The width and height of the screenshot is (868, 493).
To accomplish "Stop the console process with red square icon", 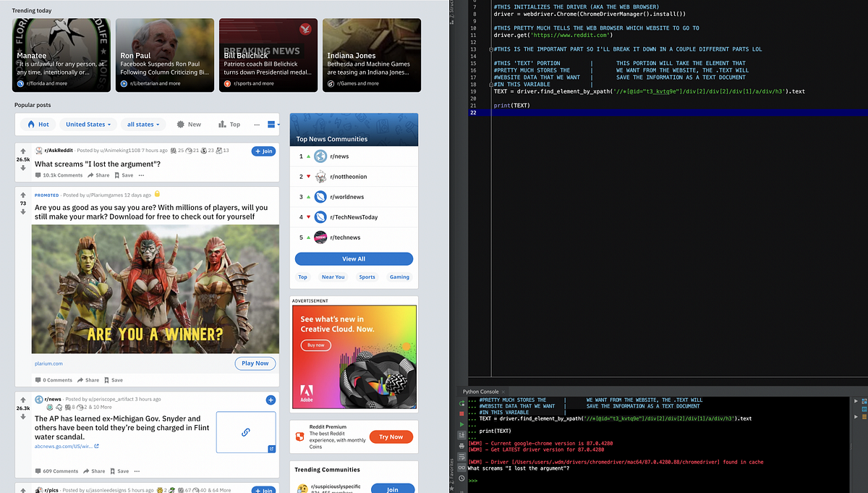I will coord(461,414).
